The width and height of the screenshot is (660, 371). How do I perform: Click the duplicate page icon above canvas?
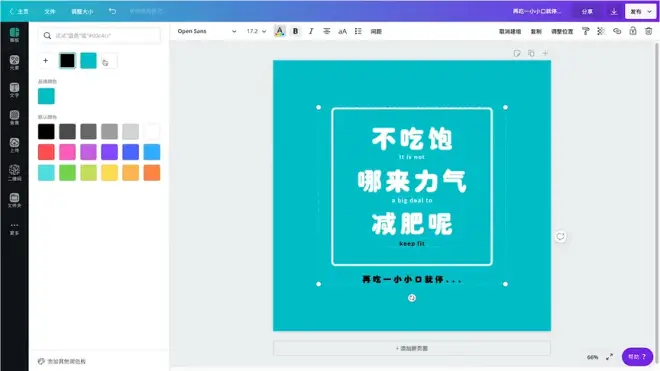[x=531, y=53]
